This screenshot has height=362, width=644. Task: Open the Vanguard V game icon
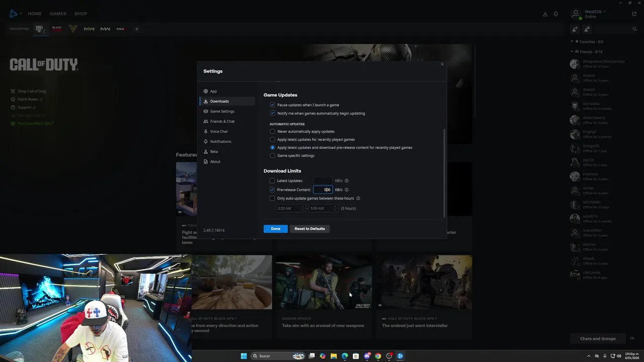click(x=73, y=29)
